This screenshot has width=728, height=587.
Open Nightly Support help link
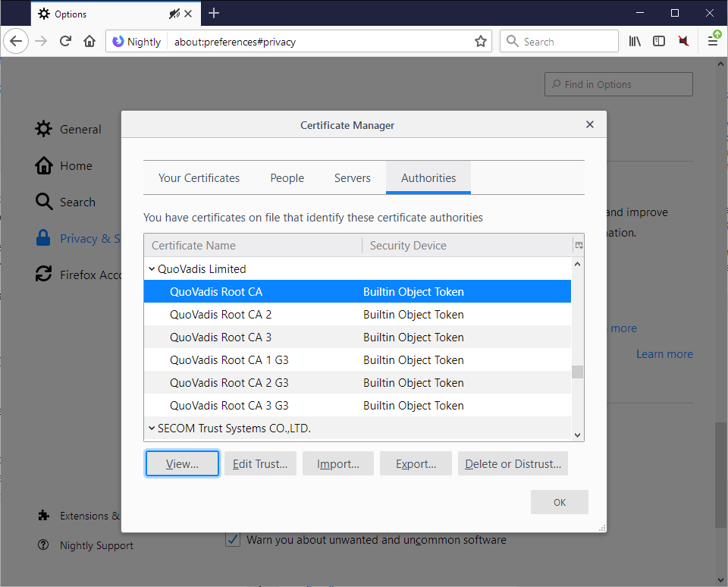click(x=85, y=545)
